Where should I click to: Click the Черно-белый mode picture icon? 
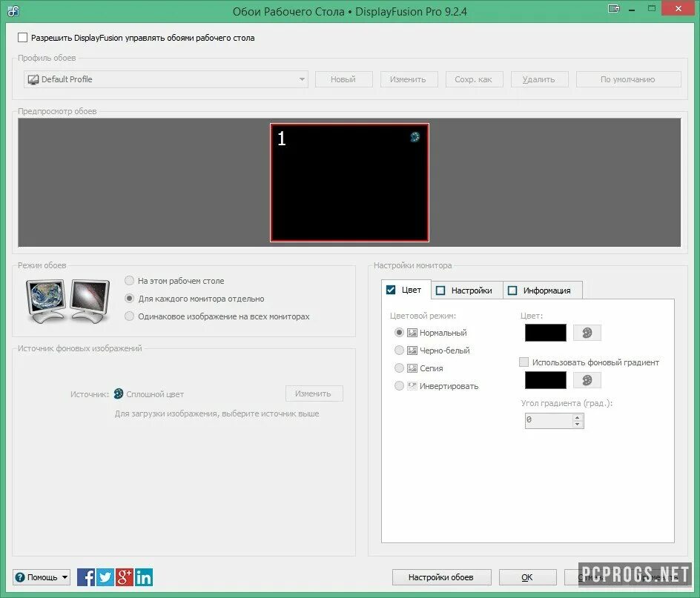tap(412, 351)
